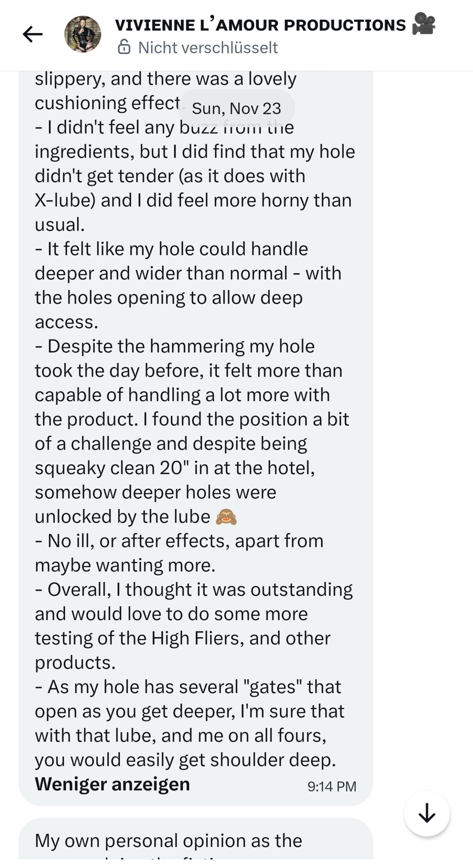Screen dimensions: 473x868
Task: Go back using the left arrow
Action: coord(33,34)
